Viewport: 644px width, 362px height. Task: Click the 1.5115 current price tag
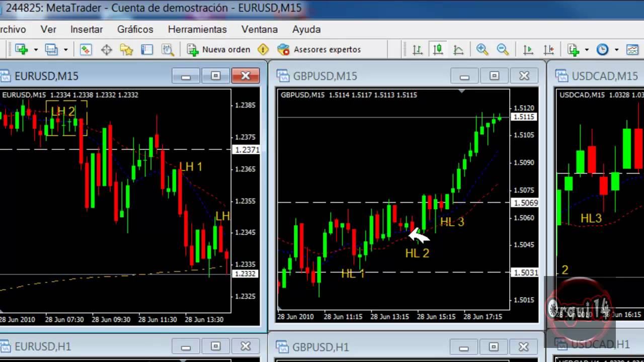(x=524, y=117)
